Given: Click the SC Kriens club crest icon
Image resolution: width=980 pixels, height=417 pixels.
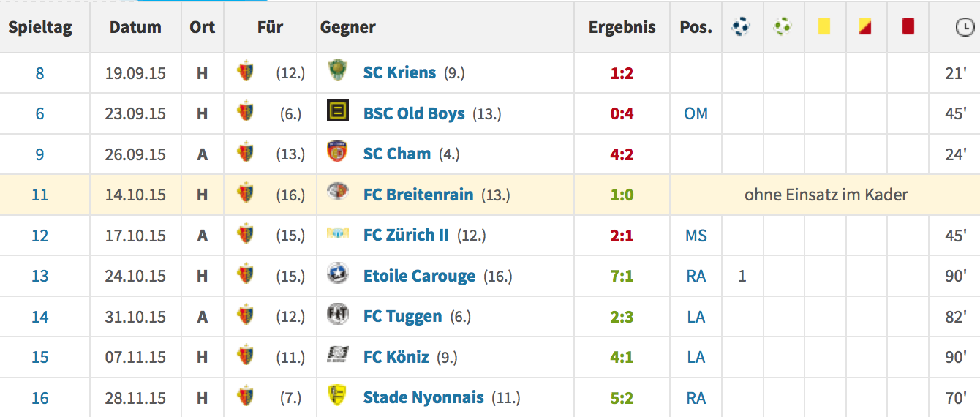Looking at the screenshot, I should tap(336, 71).
